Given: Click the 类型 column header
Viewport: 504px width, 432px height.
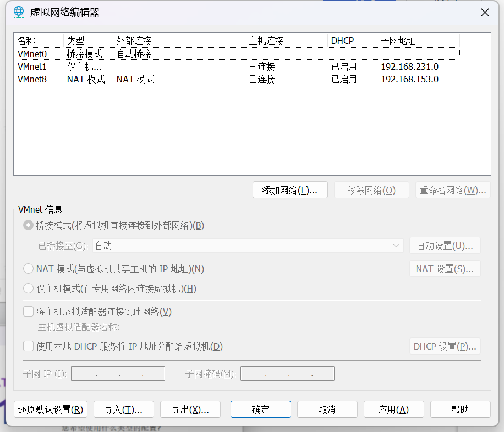Looking at the screenshot, I should pos(89,41).
